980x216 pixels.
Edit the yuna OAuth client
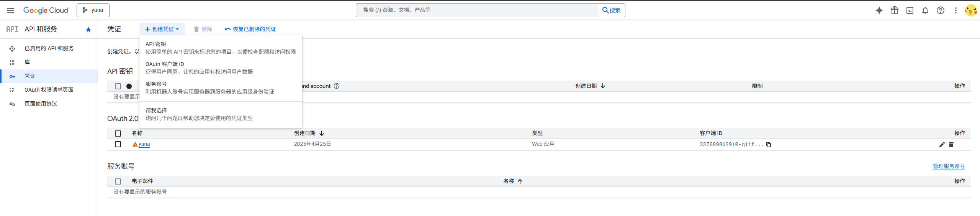click(x=942, y=145)
